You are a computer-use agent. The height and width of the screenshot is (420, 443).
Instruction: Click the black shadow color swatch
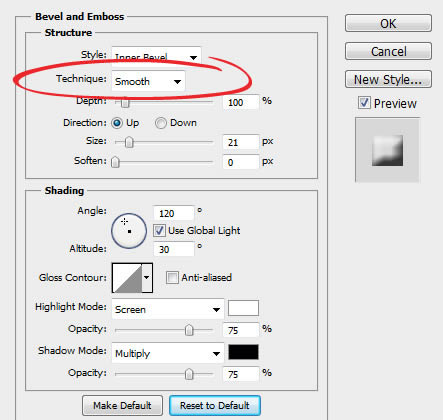[243, 352]
